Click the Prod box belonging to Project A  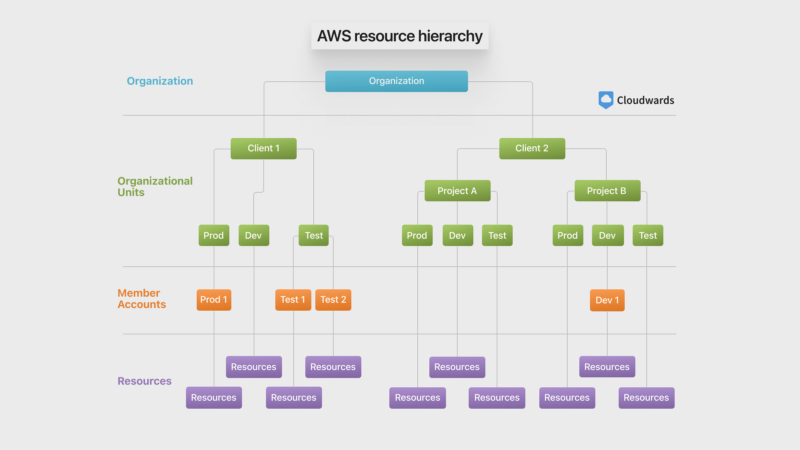point(417,236)
